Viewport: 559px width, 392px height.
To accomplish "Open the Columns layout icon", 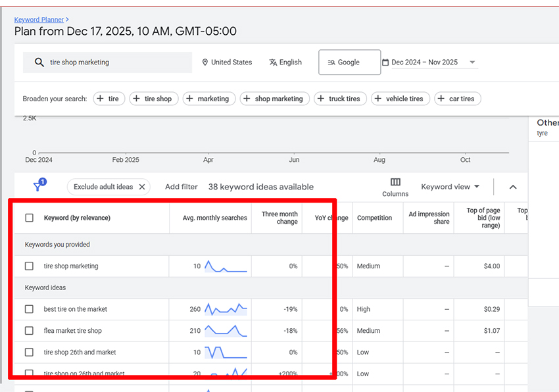I will click(x=395, y=183).
